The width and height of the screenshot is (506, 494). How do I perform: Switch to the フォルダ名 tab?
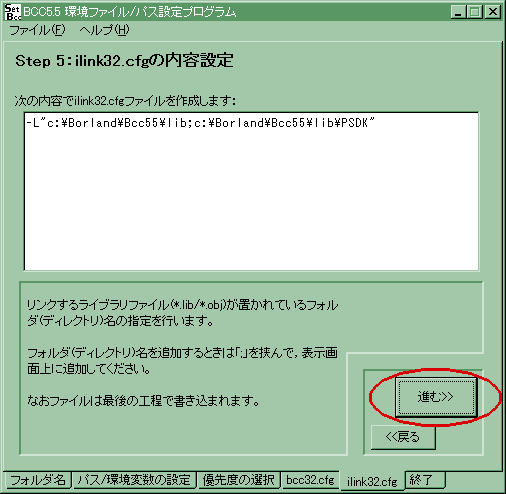38,480
